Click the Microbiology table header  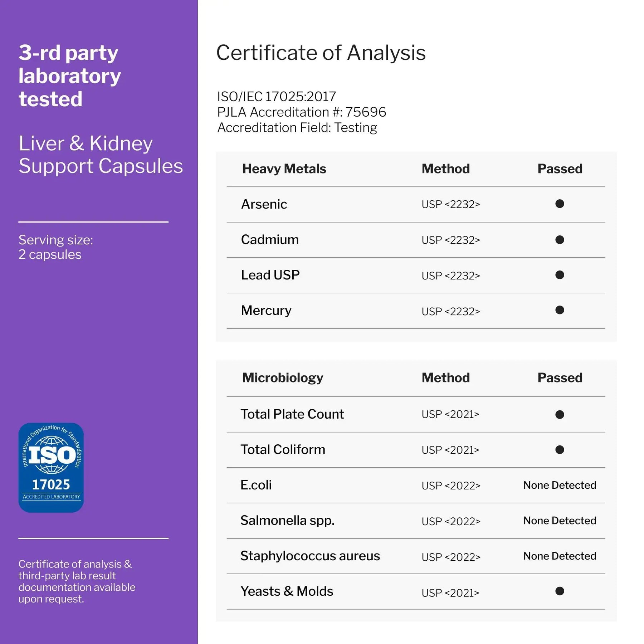[283, 378]
